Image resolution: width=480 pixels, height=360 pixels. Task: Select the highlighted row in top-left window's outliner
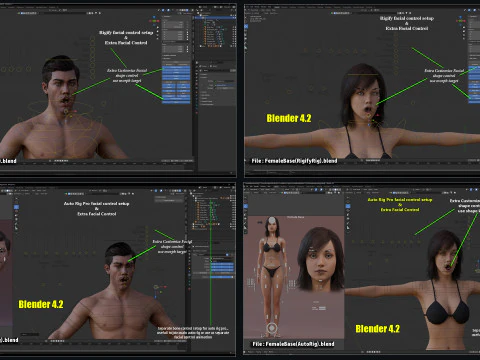(215, 17)
